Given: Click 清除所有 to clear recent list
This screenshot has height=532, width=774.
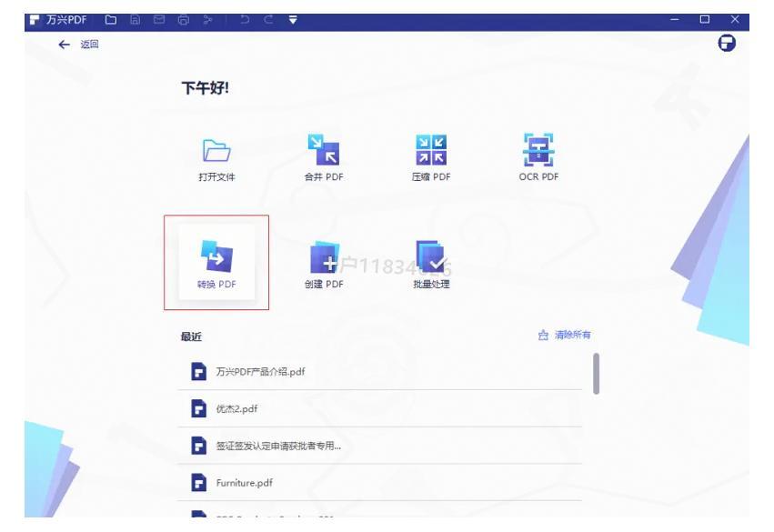Looking at the screenshot, I should pyautogui.click(x=573, y=335).
